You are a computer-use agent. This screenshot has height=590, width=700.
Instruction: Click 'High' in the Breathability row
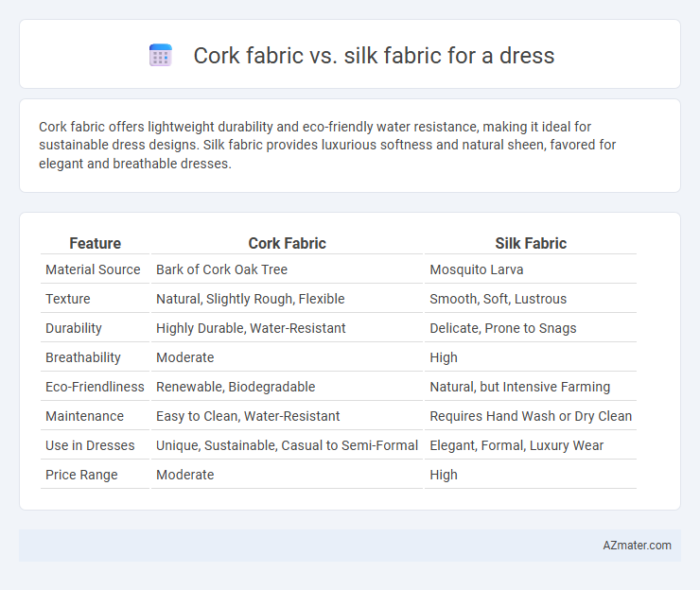[444, 357]
